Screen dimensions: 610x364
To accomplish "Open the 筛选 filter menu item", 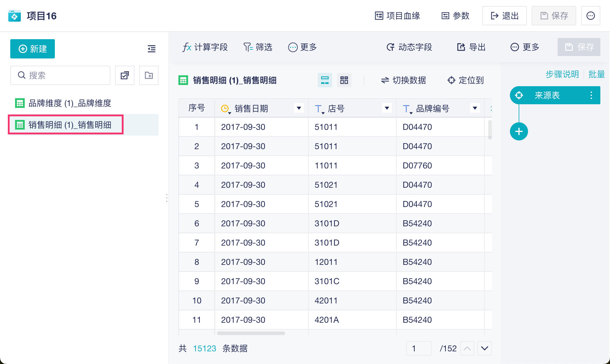I will point(258,47).
